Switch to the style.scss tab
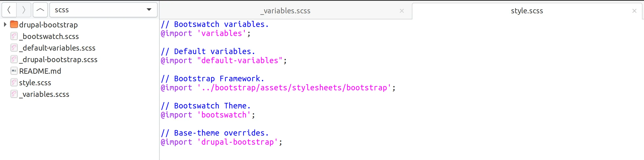644x160 pixels. click(527, 11)
